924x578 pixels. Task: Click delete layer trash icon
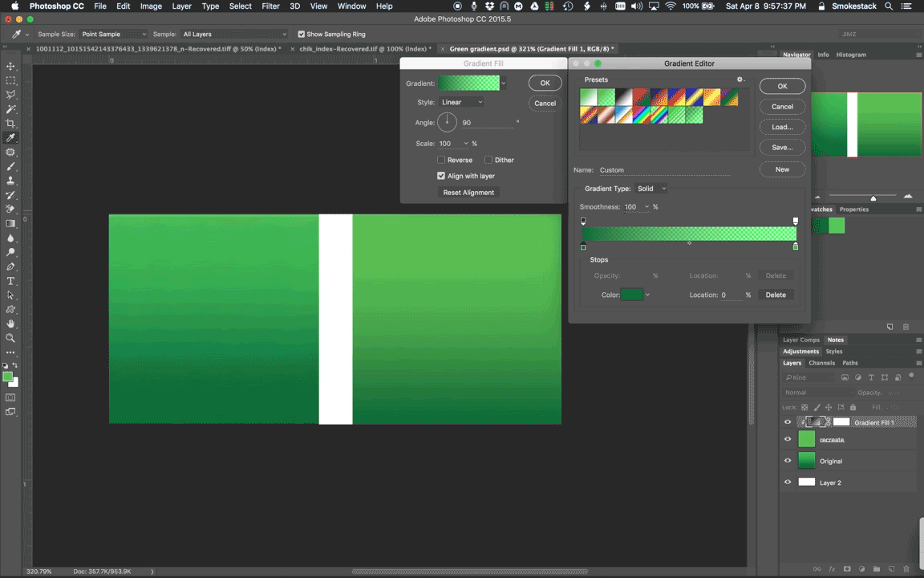click(906, 569)
